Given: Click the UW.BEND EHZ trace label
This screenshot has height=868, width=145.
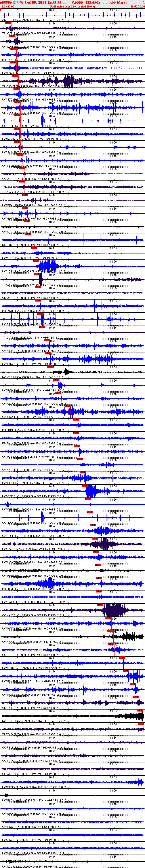Looking at the screenshot, I should (x=34, y=787).
